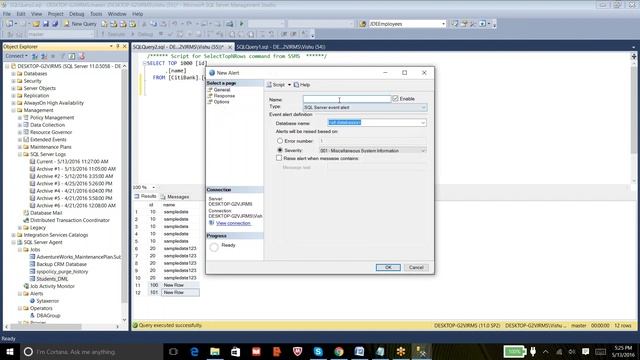Expand the Security node

[x=13, y=81]
